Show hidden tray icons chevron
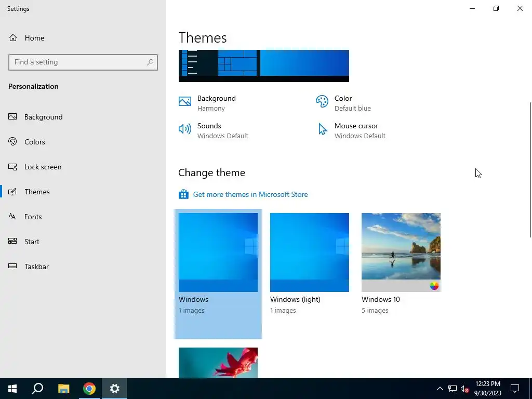This screenshot has height=399, width=532. click(440, 389)
